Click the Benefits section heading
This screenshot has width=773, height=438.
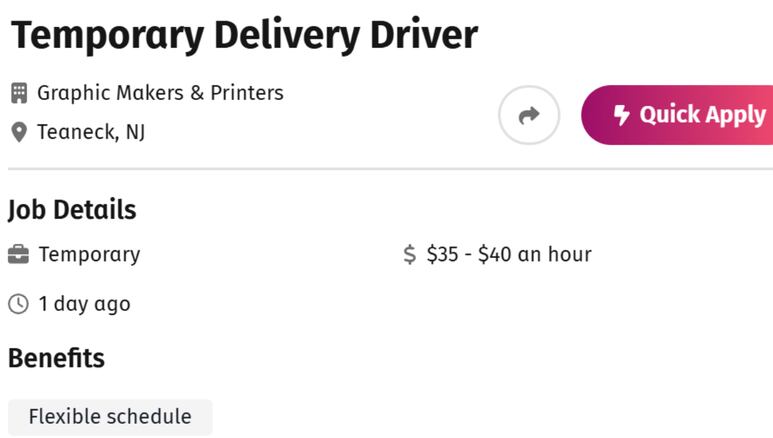(56, 358)
